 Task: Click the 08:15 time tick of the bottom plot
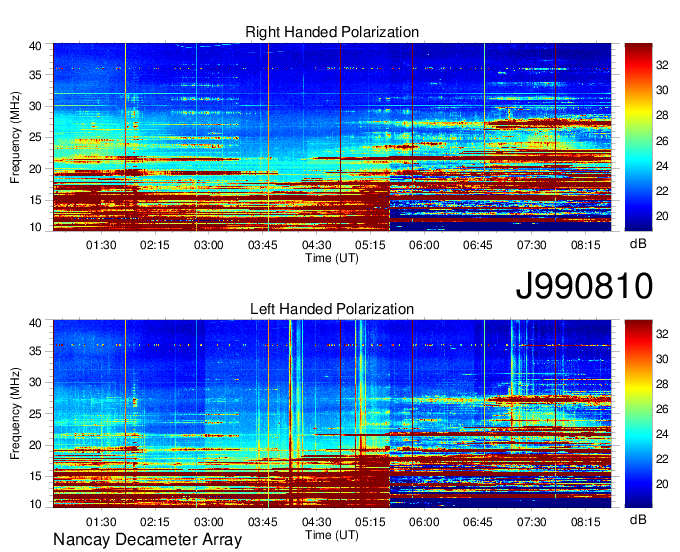[x=585, y=522]
